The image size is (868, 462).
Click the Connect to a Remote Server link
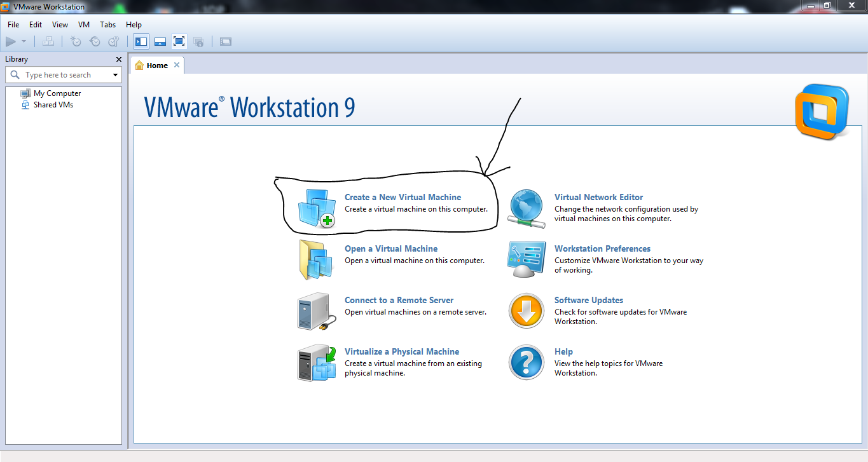tap(399, 300)
